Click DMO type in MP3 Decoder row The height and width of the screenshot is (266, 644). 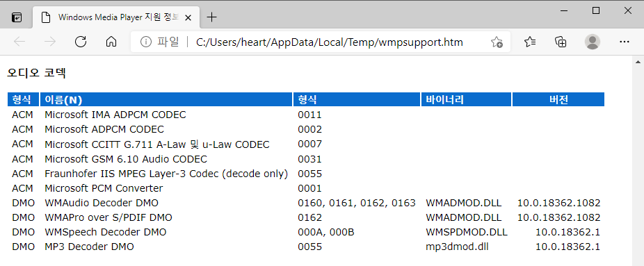[23, 247]
